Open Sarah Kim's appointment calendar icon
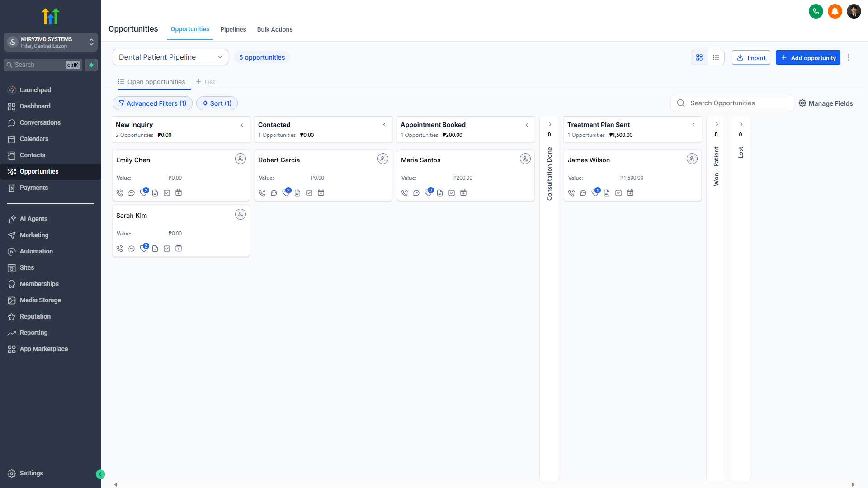The height and width of the screenshot is (488, 868). (x=179, y=249)
